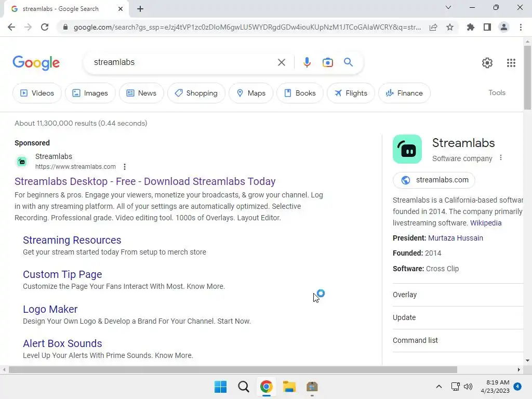The height and width of the screenshot is (399, 532).
Task: Open the taskbar clock and date
Action: click(x=495, y=387)
